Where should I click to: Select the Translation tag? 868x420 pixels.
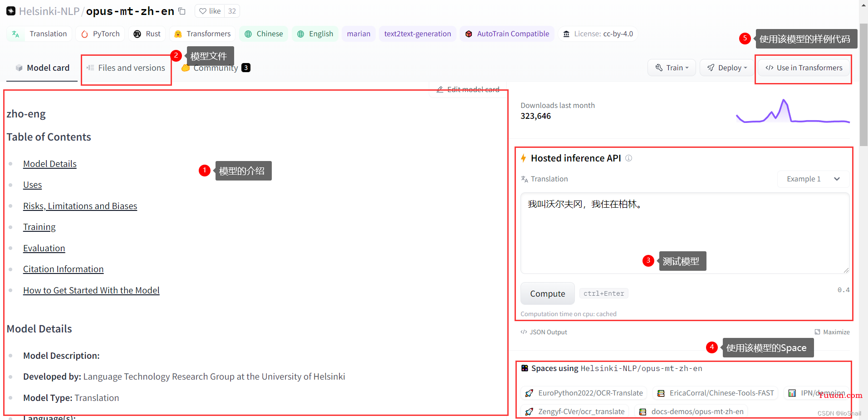click(39, 34)
